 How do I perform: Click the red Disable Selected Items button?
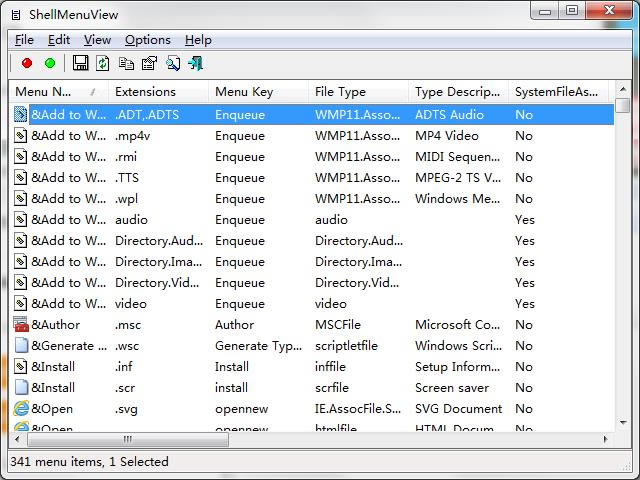pos(27,63)
